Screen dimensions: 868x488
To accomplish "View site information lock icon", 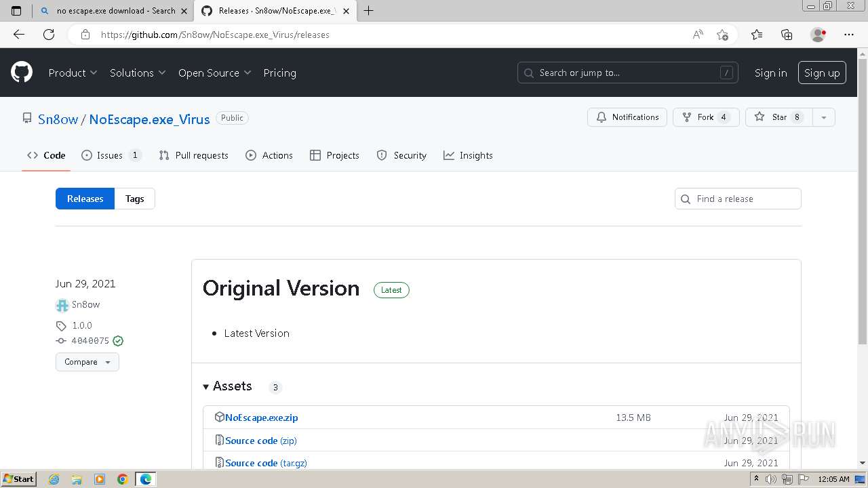I will [x=85, y=35].
